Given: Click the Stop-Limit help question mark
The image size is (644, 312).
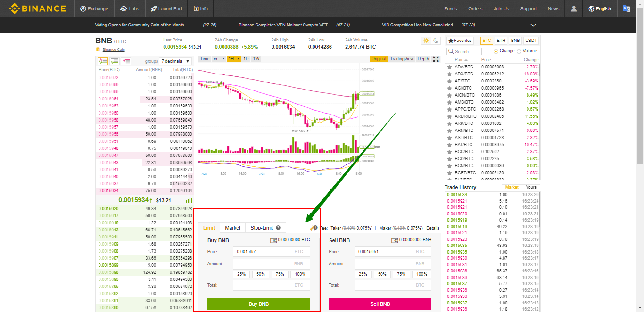Looking at the screenshot, I should 278,228.
